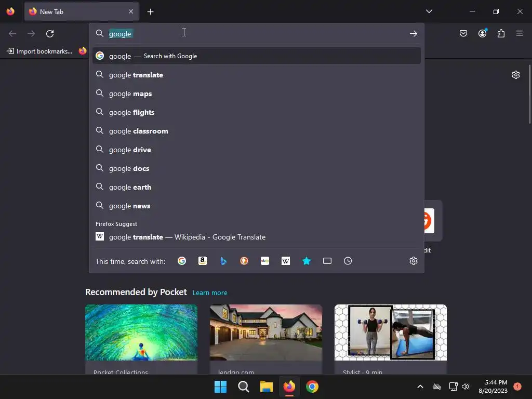Open the Firefox account icon

482,33
